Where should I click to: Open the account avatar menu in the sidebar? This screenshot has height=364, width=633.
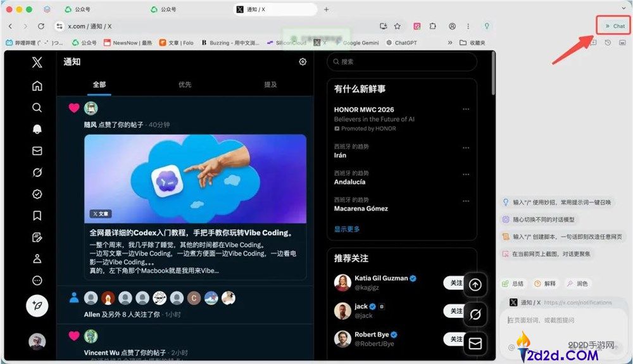coord(37,341)
